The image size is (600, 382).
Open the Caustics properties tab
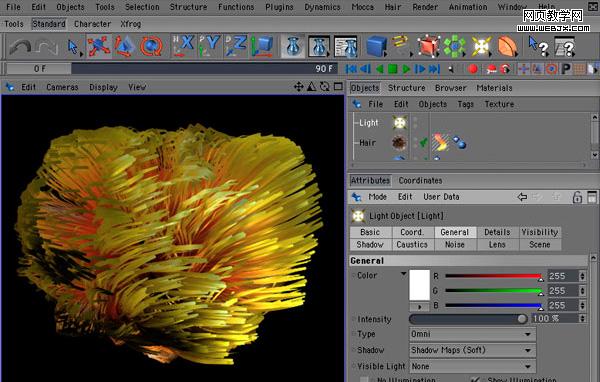(412, 244)
